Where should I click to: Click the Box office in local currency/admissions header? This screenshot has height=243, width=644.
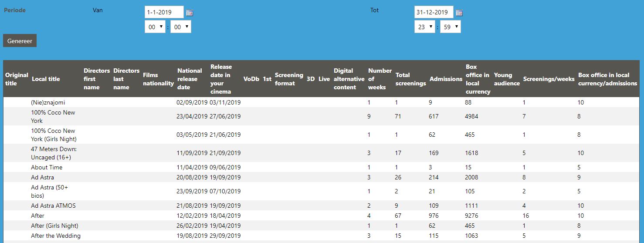tap(608, 79)
